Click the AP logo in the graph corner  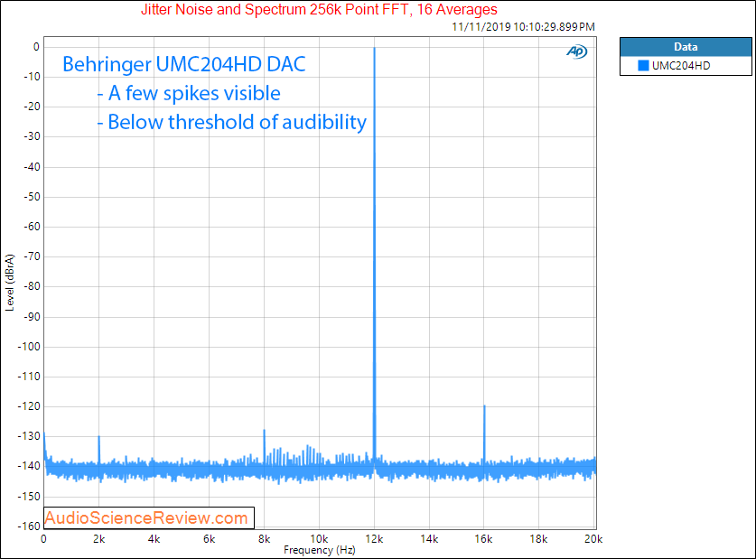point(576,51)
